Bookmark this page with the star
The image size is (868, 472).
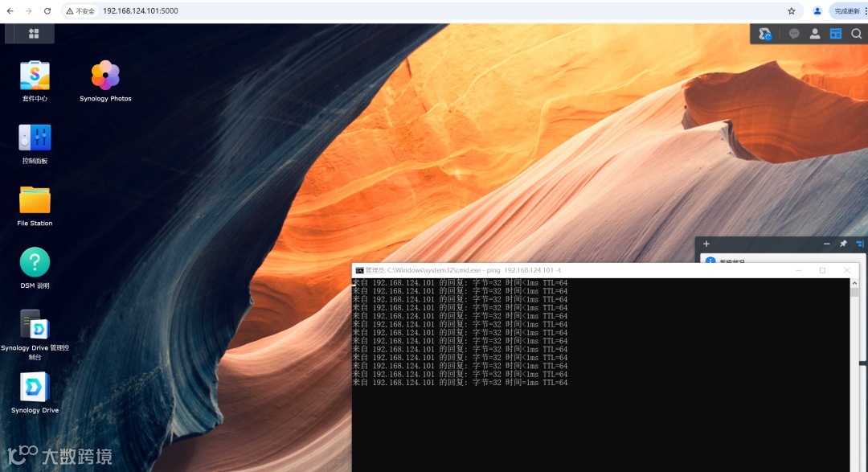(792, 11)
